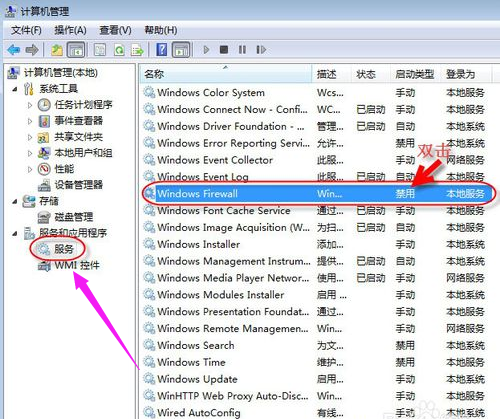Click the 本地用户和组 icon
The image size is (501, 419).
point(44,153)
